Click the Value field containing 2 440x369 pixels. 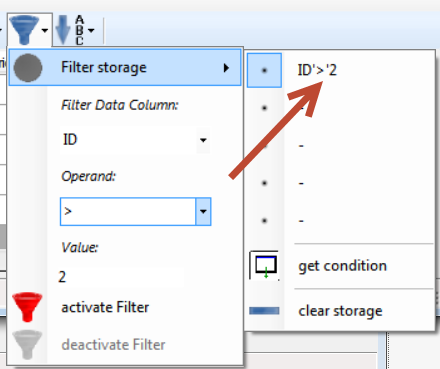121,277
